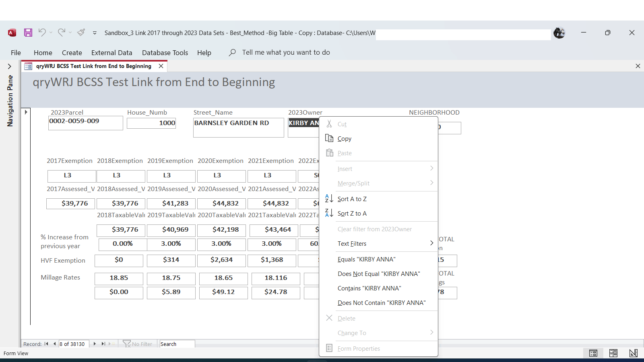Click the Save icon in quick access toolbar

(x=28, y=33)
